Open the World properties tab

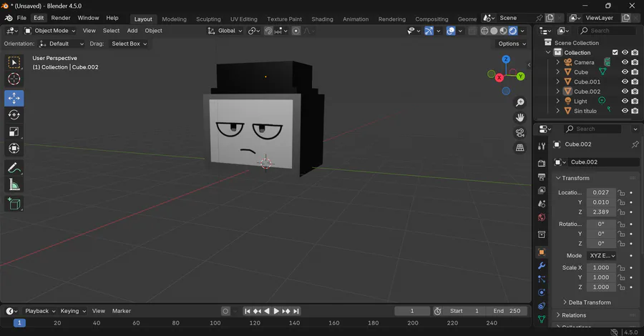542,217
